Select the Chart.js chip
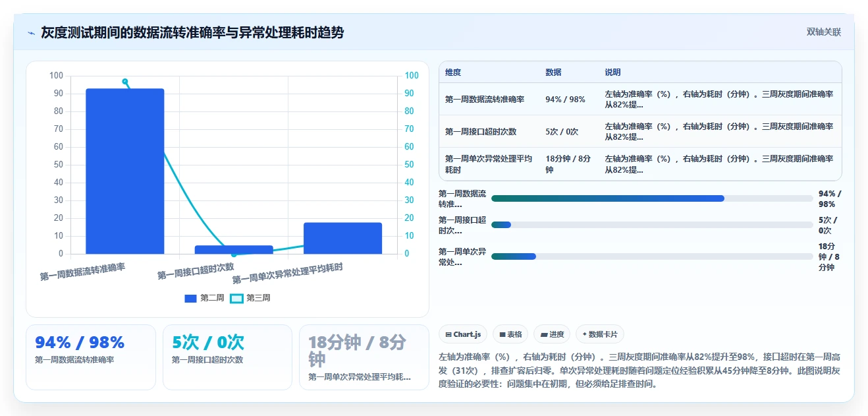Viewport: 868px width, 416px height. [463, 334]
